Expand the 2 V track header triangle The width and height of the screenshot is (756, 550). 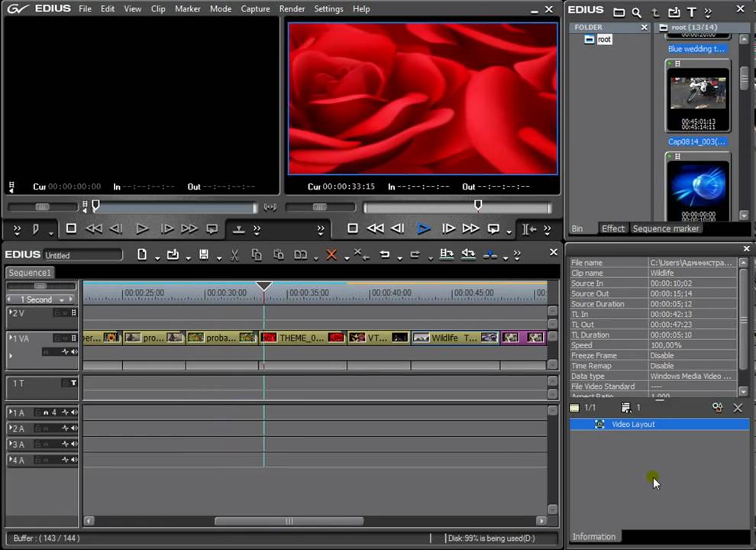click(x=11, y=312)
